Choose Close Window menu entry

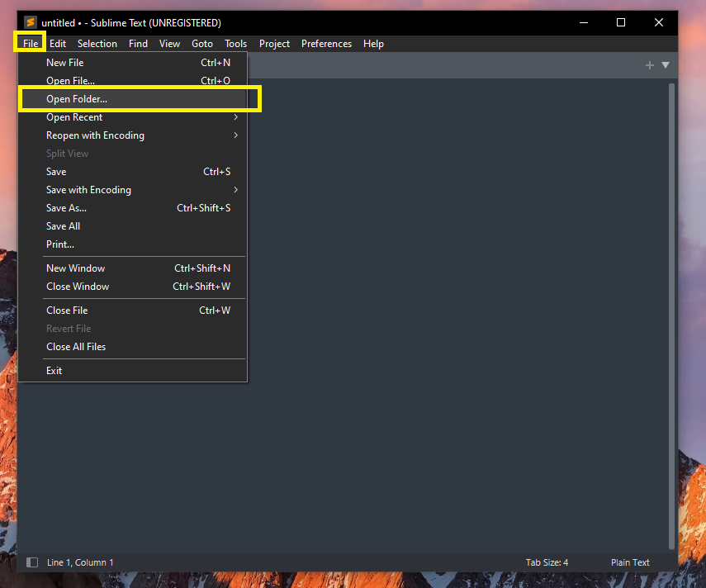pyautogui.click(x=133, y=287)
